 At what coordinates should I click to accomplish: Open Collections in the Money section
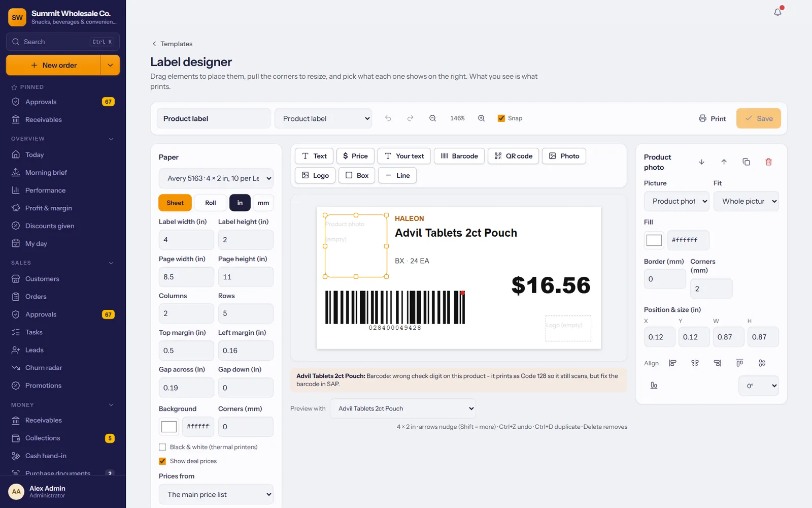[x=43, y=438]
